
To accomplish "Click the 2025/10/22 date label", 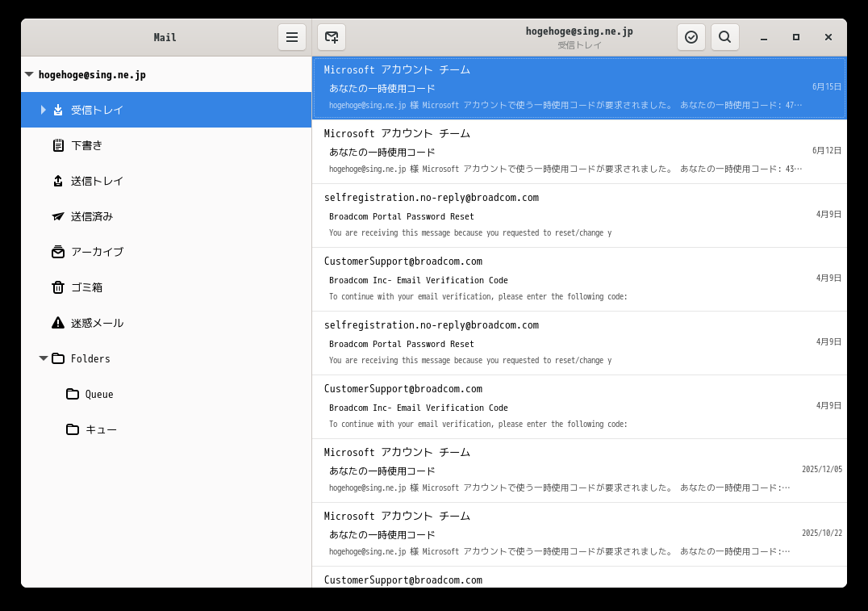I will [822, 533].
